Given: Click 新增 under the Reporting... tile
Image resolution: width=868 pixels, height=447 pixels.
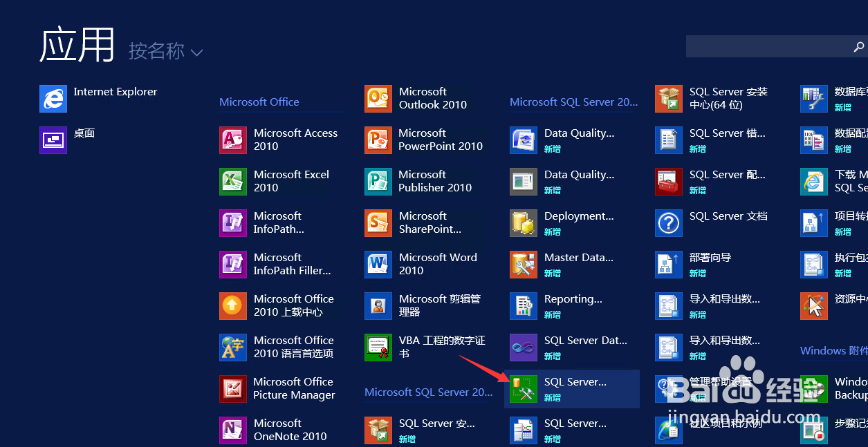Looking at the screenshot, I should click(553, 315).
